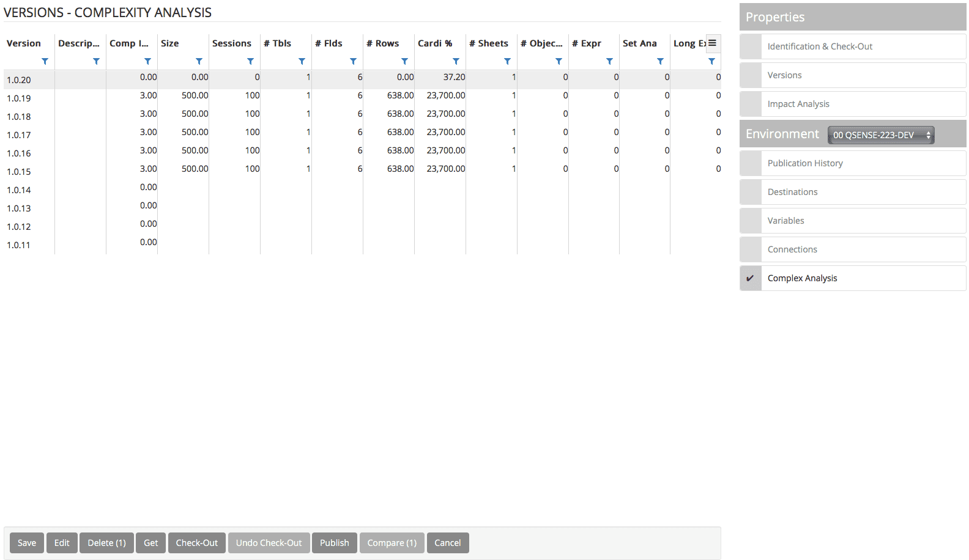Toggle the Publication History checkbox
Viewport: 969px width, 560px height.
751,163
